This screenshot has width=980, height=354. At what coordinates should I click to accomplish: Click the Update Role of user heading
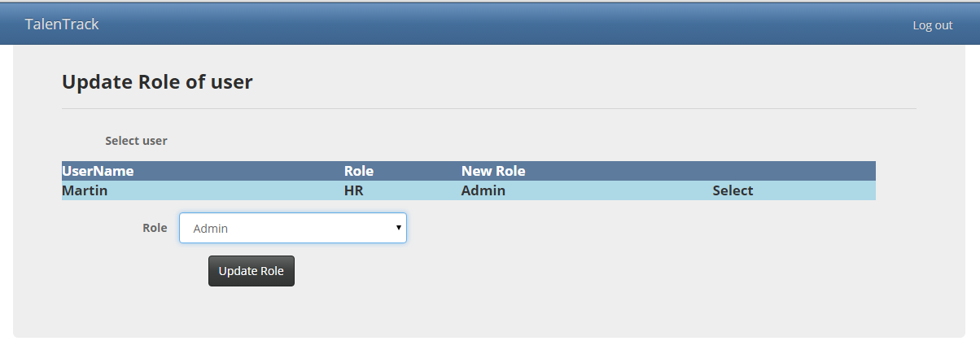coord(157,82)
